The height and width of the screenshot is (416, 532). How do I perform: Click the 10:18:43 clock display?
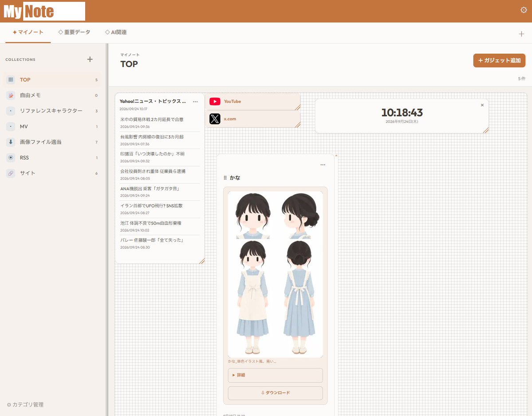[402, 113]
